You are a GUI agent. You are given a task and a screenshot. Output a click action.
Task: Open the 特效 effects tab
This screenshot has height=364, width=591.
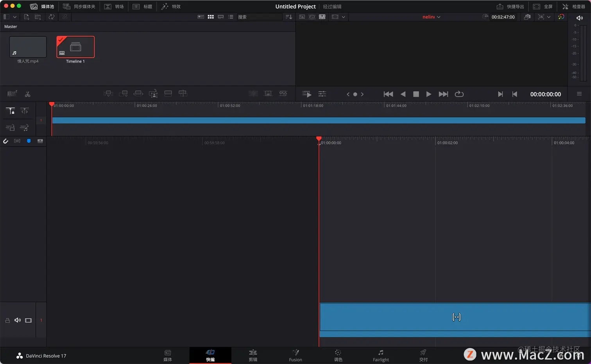coord(171,7)
